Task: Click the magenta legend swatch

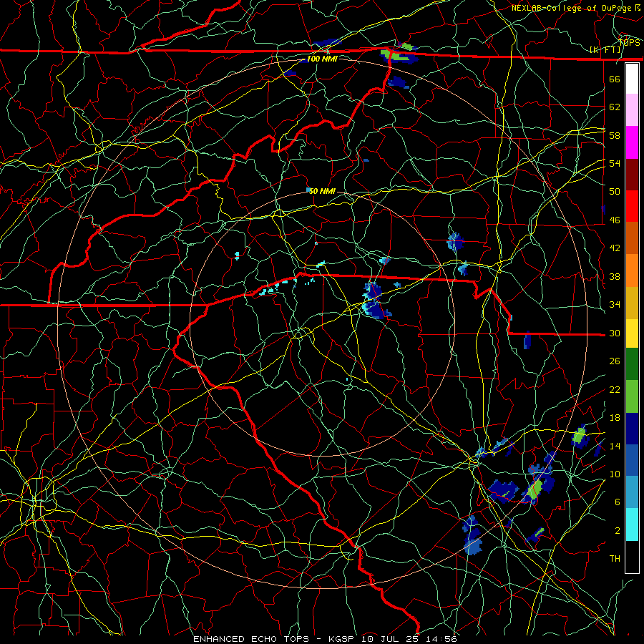Action: coord(632,142)
